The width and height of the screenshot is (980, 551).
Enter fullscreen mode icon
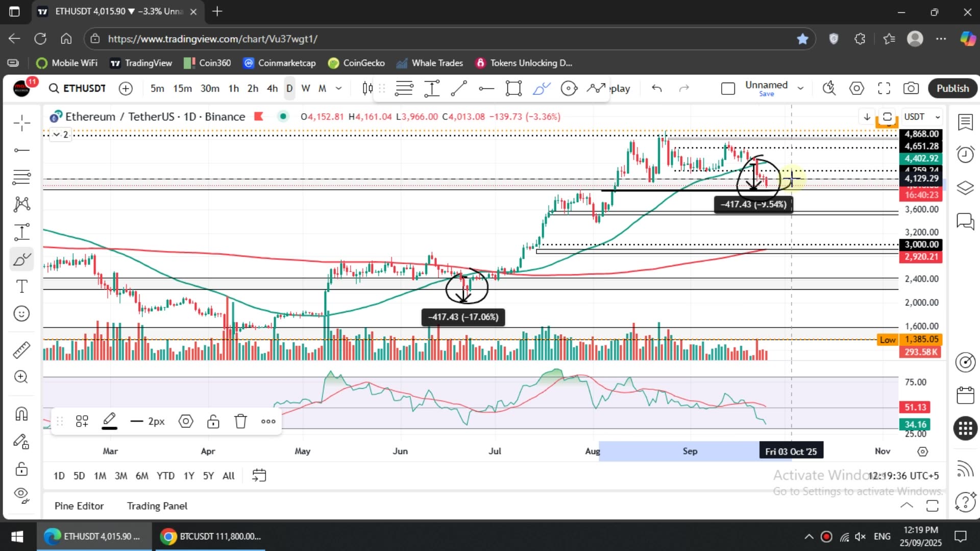pos(884,88)
